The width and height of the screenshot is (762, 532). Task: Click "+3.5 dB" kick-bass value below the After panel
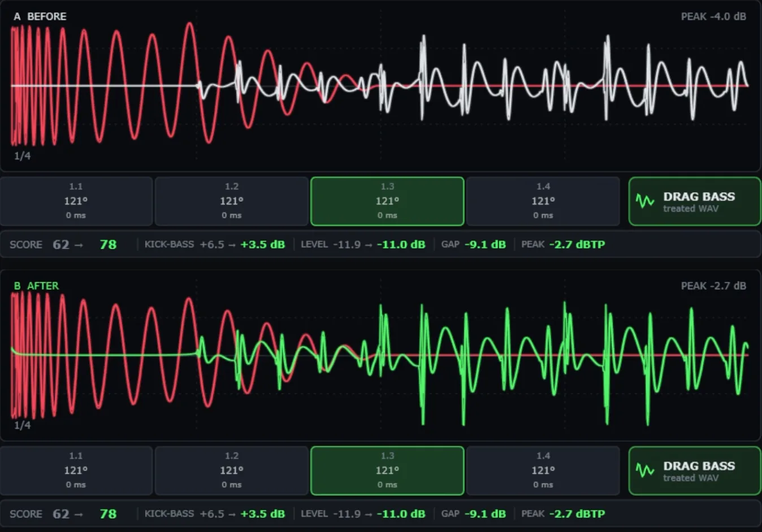(263, 514)
